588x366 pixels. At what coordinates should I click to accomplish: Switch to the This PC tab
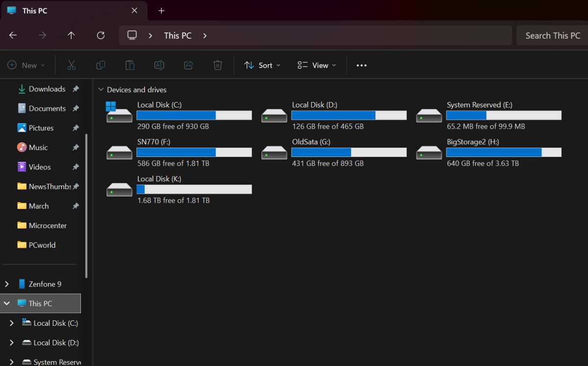pyautogui.click(x=34, y=10)
